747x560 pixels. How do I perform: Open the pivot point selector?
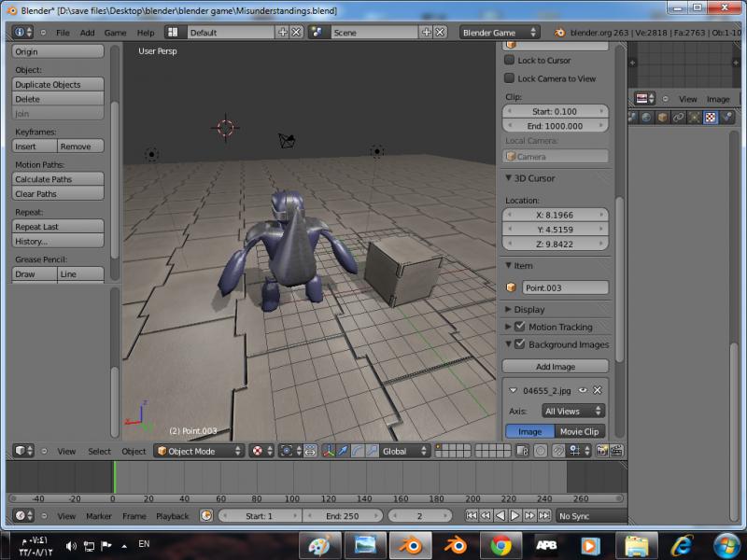[290, 451]
